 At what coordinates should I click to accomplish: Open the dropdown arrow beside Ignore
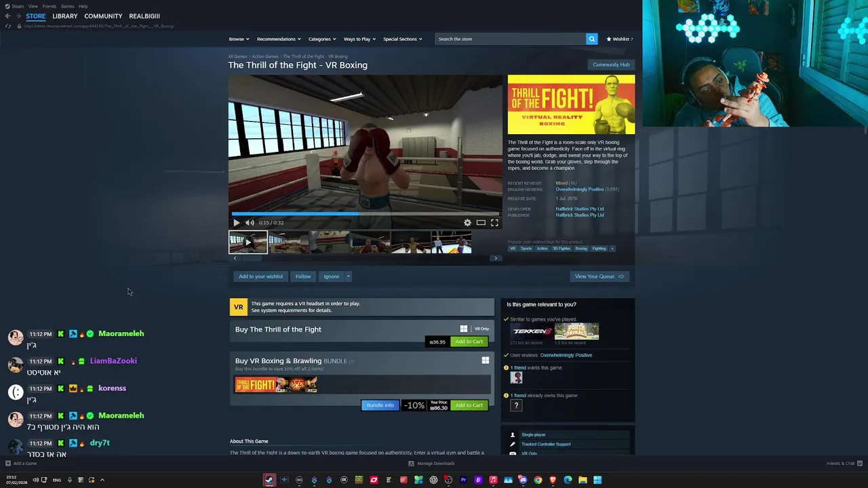pyautogui.click(x=348, y=277)
